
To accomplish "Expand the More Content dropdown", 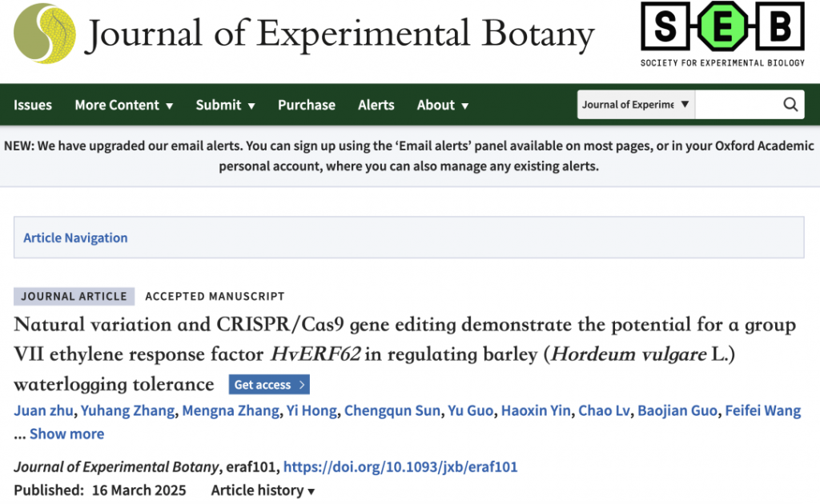I will point(123,105).
